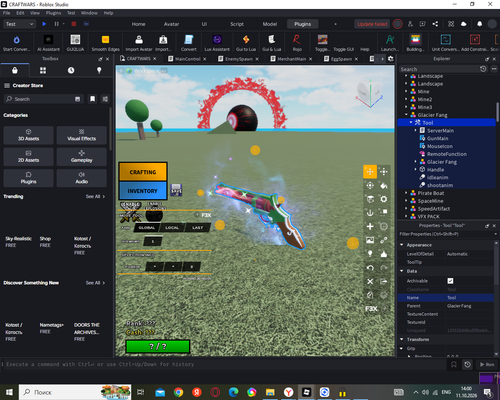Open the Lux Assistant plugin

point(217,43)
